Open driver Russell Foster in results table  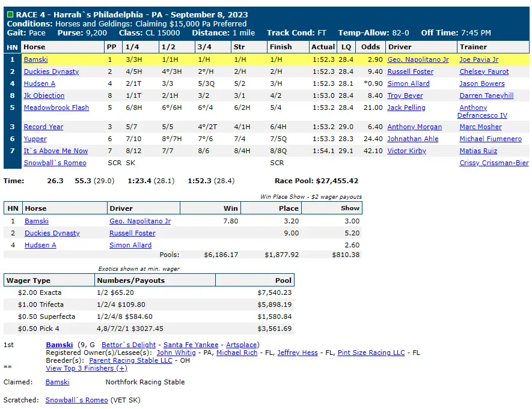(x=411, y=71)
